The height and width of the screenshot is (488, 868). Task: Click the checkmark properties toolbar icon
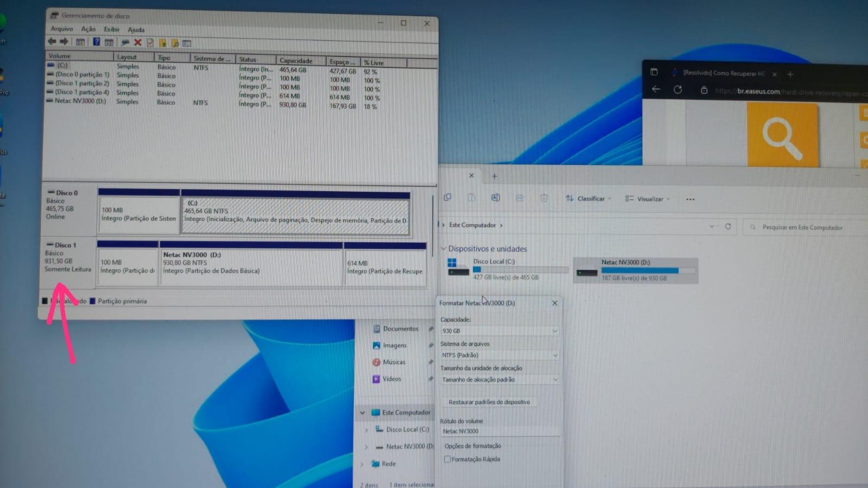(150, 43)
